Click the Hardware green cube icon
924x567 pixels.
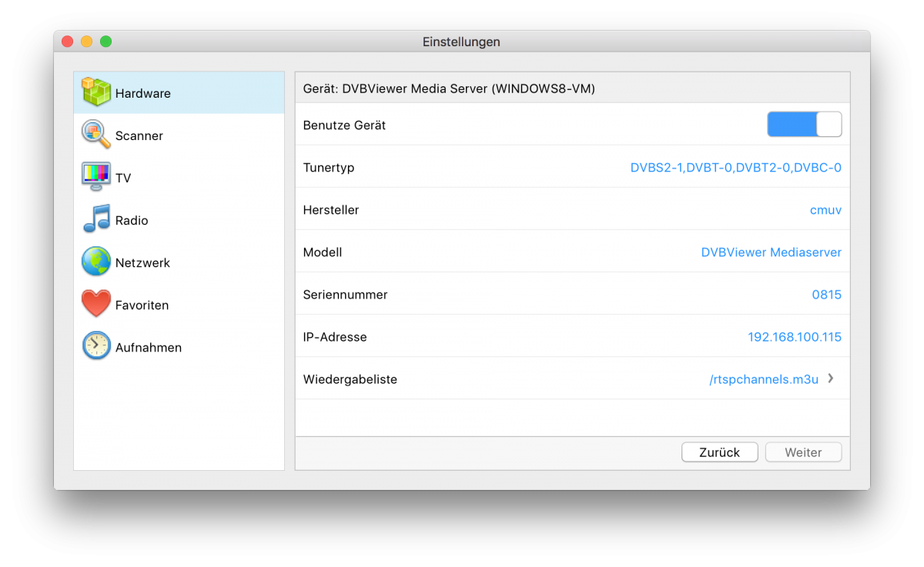(x=96, y=92)
